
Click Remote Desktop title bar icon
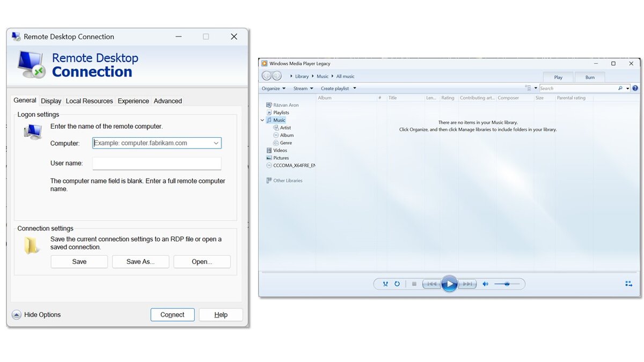tap(16, 36)
